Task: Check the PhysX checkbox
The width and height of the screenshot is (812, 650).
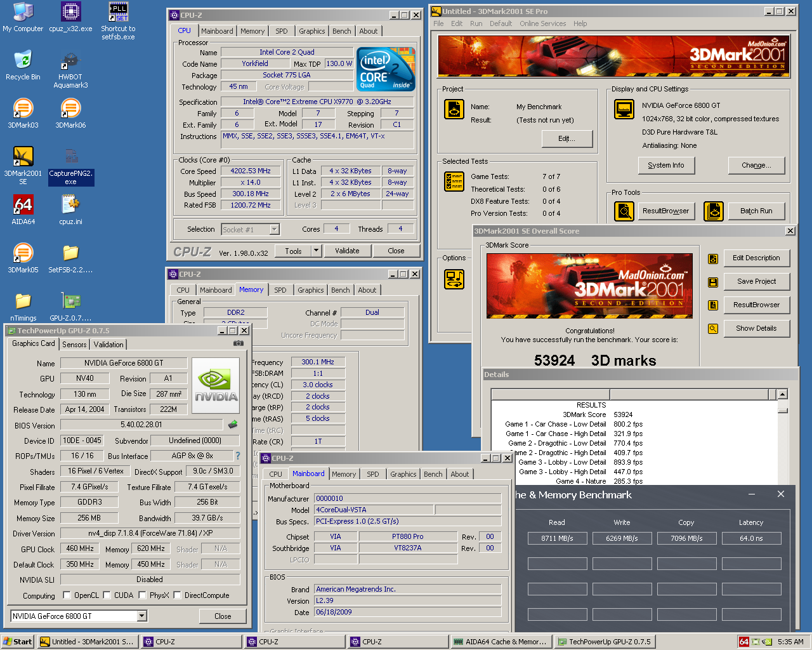Action: pyautogui.click(x=143, y=595)
